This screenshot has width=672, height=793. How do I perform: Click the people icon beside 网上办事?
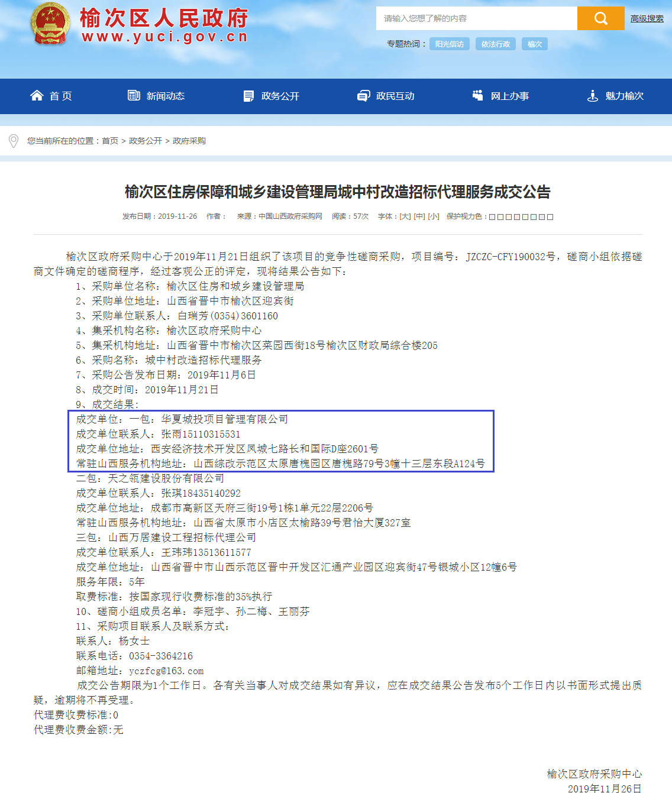[x=478, y=96]
